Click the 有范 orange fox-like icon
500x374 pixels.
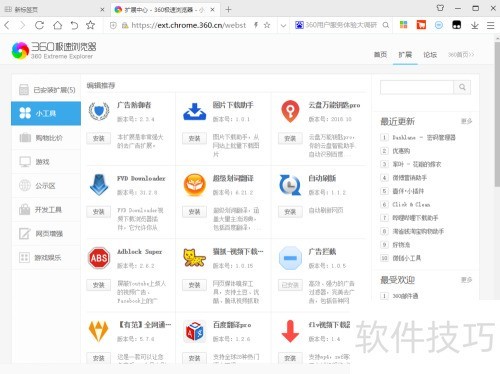98,331
